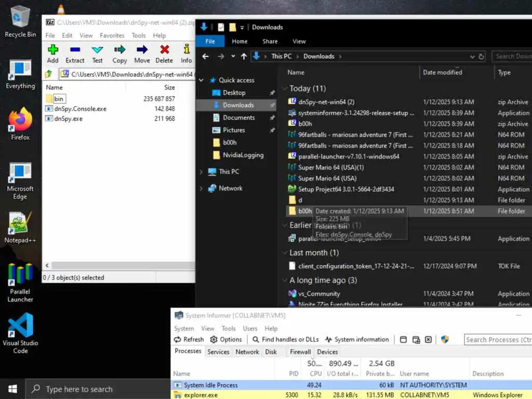Click the Back arrow in File Explorer

[x=205, y=56]
